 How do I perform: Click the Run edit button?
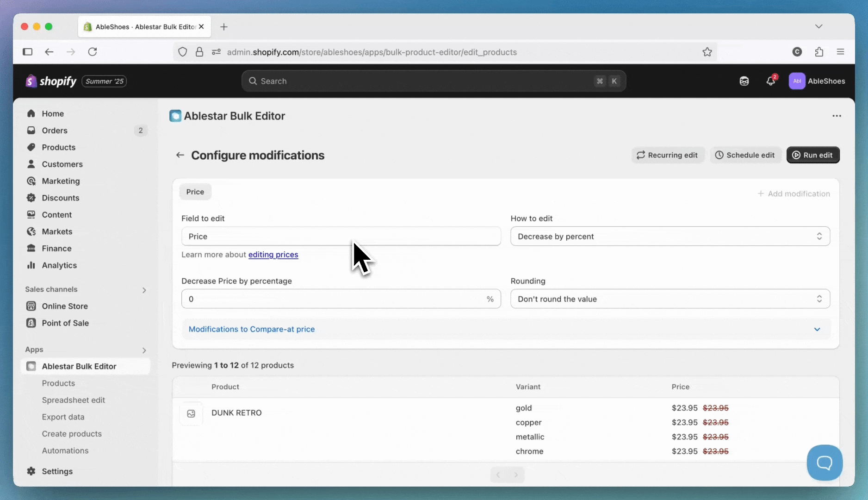(813, 155)
